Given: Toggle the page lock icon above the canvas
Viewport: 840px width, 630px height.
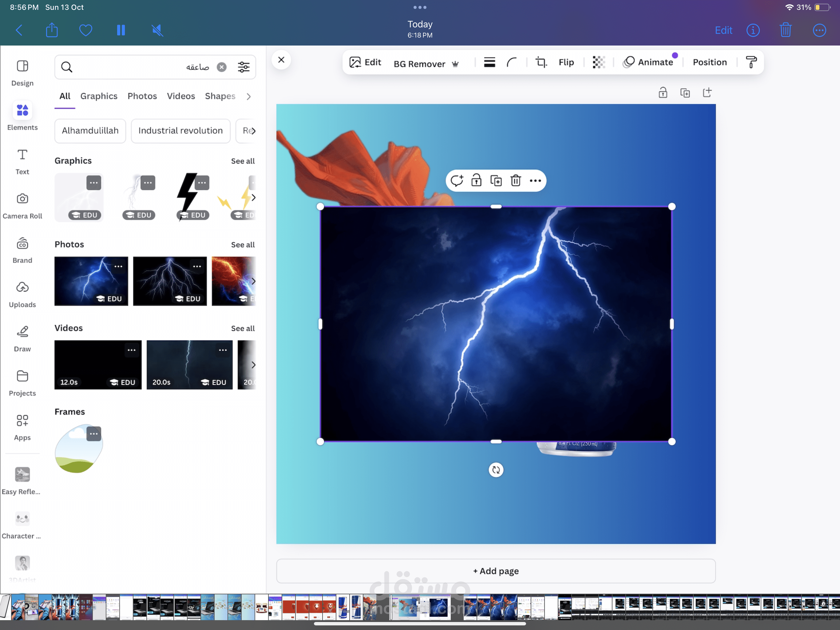Looking at the screenshot, I should (663, 93).
